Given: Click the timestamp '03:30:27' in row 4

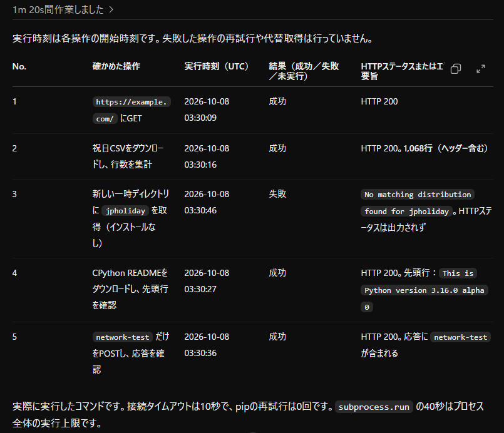Looking at the screenshot, I should point(200,289).
